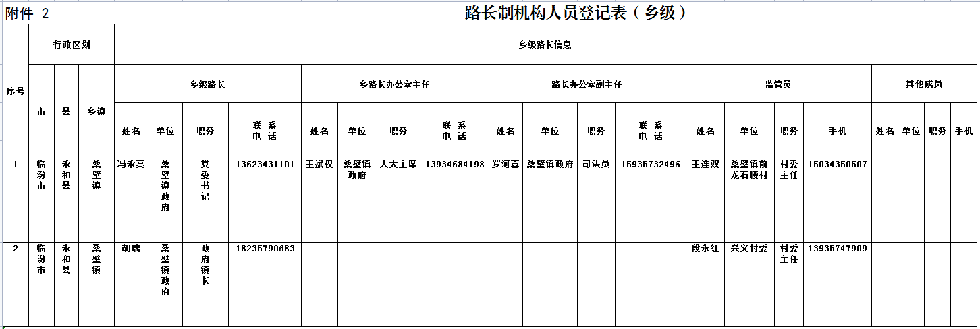Select phone number 13623431101 cell

tap(265, 164)
